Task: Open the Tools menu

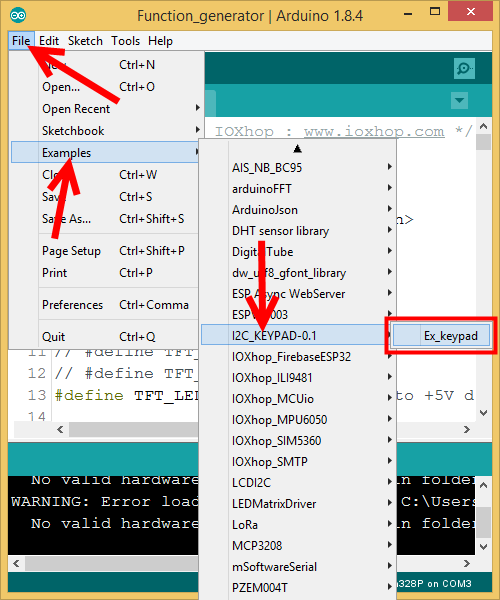Action: (x=125, y=41)
